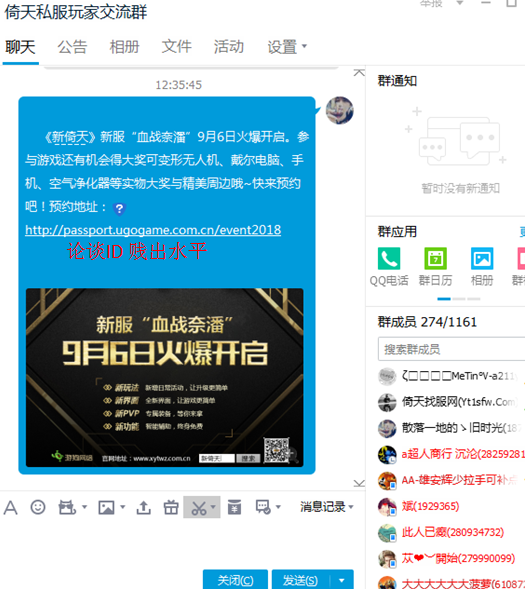Click avatar of 斌 member
Screen dimensions: 525x589
coord(387,506)
